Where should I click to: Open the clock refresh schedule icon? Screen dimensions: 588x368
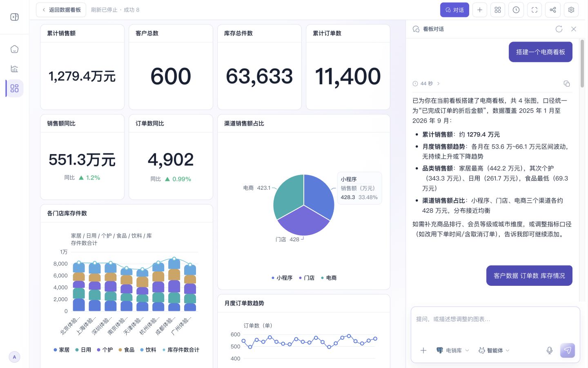[x=516, y=10]
